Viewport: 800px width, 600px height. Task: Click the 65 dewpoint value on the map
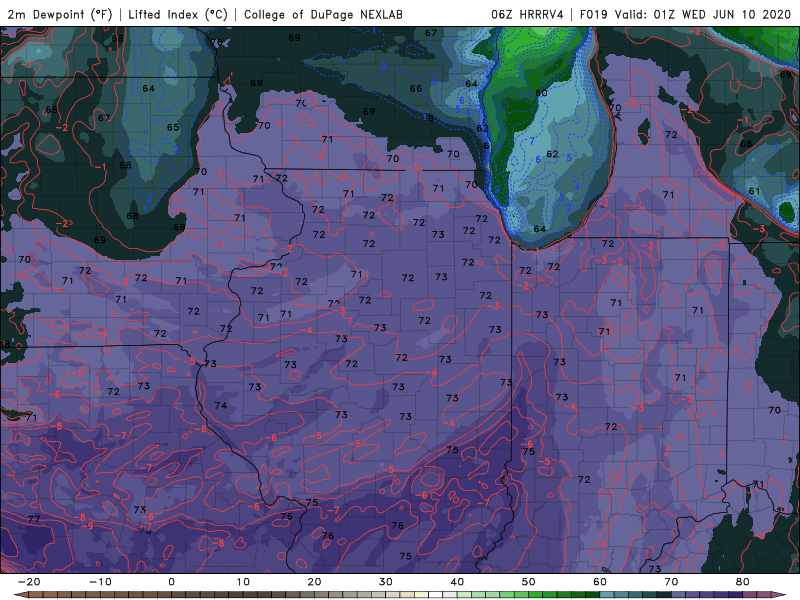(x=173, y=127)
